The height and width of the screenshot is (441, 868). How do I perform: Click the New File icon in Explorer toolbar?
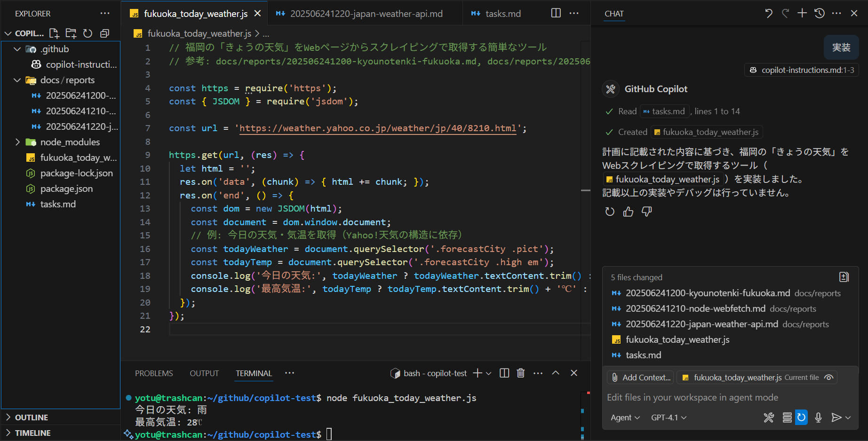[54, 33]
